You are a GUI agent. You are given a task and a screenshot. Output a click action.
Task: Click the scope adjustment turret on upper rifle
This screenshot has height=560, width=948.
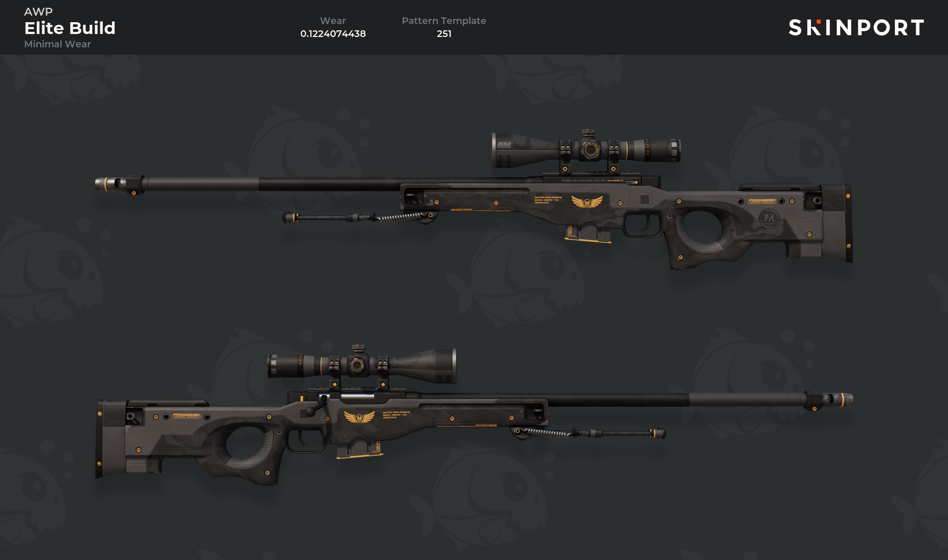click(588, 134)
